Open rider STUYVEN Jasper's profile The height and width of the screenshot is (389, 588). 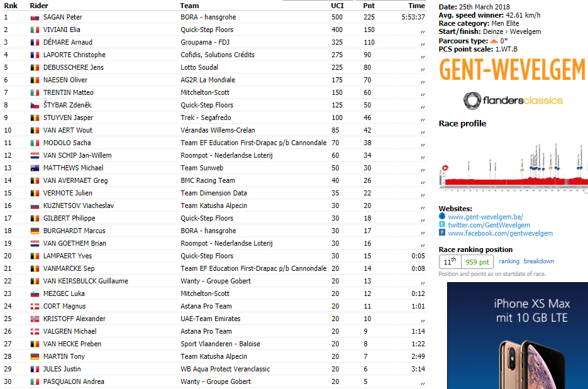[x=69, y=118]
